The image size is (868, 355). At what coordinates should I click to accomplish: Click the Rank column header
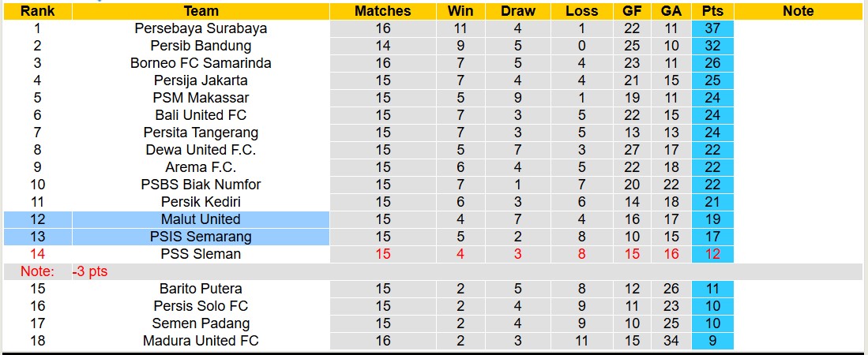(37, 11)
